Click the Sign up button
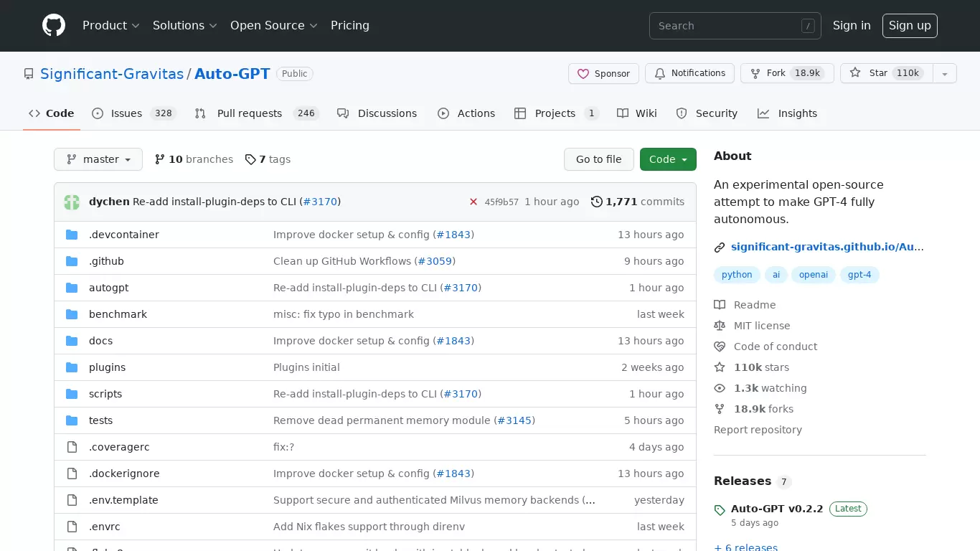 [x=910, y=25]
